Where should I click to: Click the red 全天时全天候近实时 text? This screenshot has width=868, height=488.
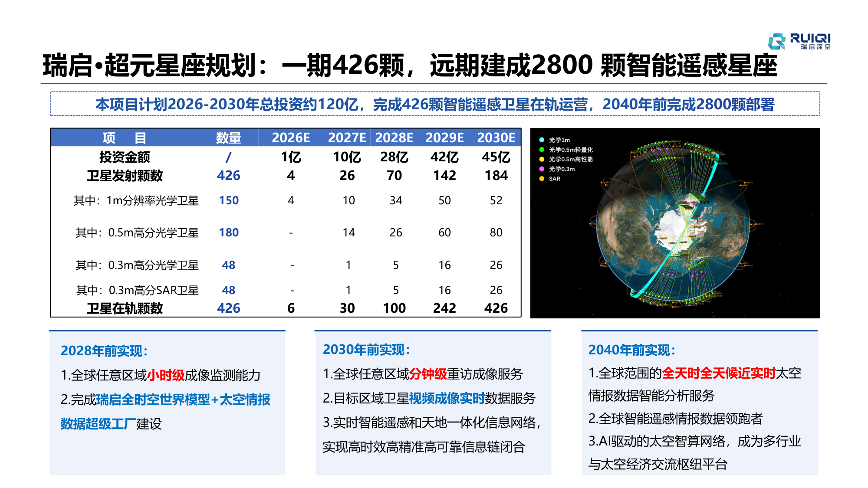[x=719, y=373]
